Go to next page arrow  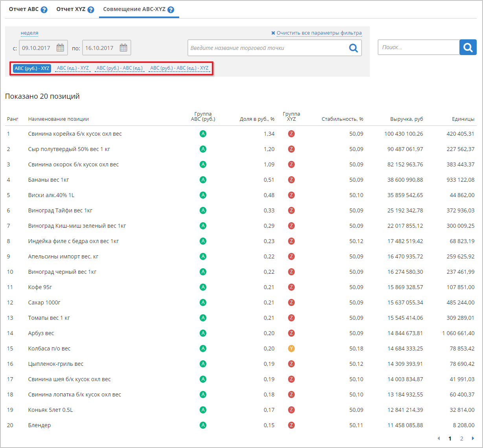pos(473,439)
